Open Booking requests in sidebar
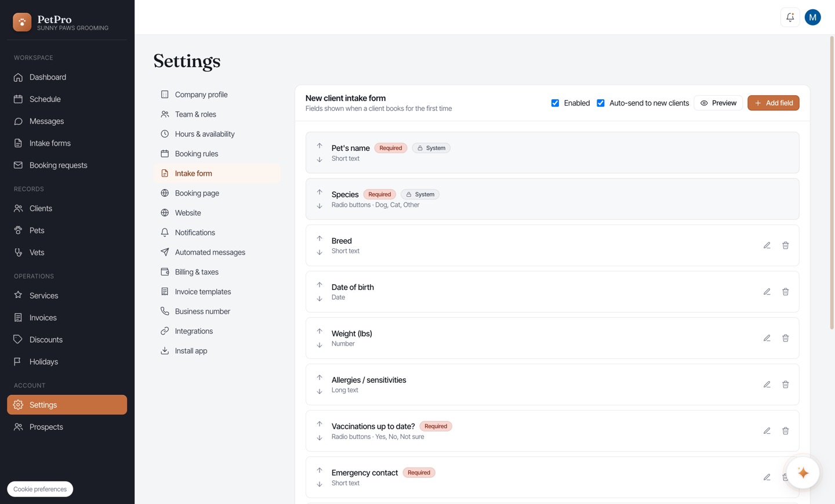The width and height of the screenshot is (835, 504). tap(67, 165)
